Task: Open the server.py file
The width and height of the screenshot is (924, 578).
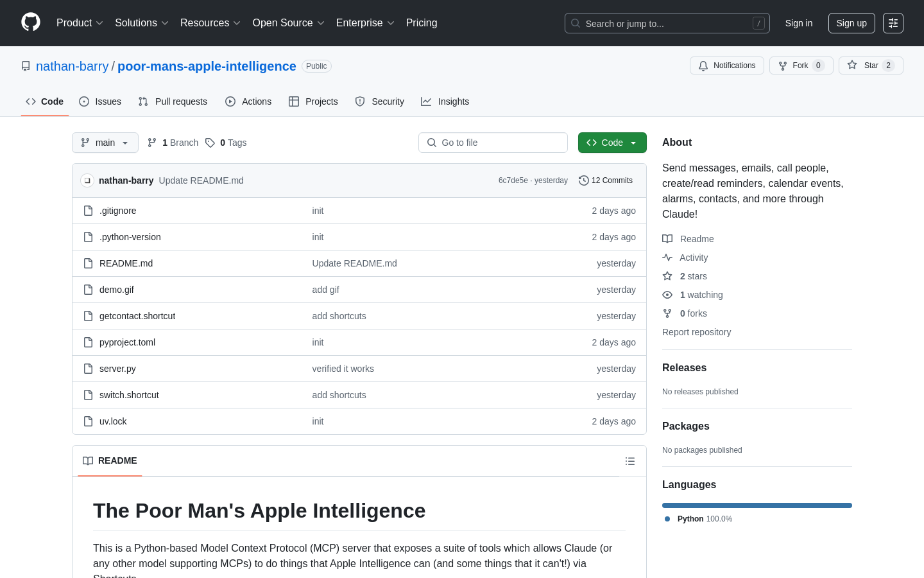Action: pos(117,369)
